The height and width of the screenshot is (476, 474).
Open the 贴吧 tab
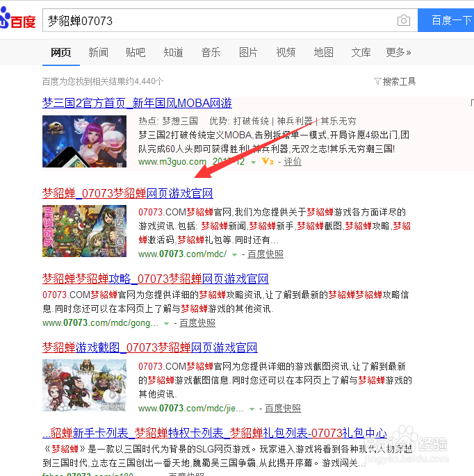pos(136,53)
